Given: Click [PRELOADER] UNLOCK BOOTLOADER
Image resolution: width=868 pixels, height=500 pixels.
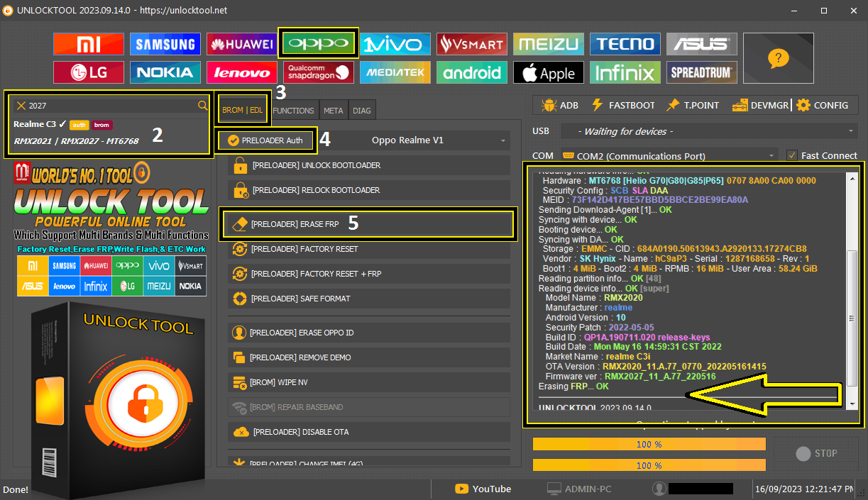Looking at the screenshot, I should click(369, 165).
